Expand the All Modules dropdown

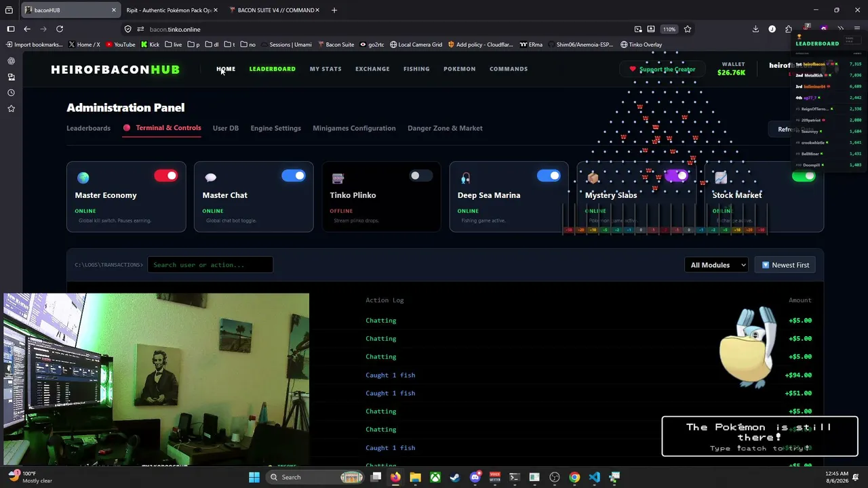716,265
